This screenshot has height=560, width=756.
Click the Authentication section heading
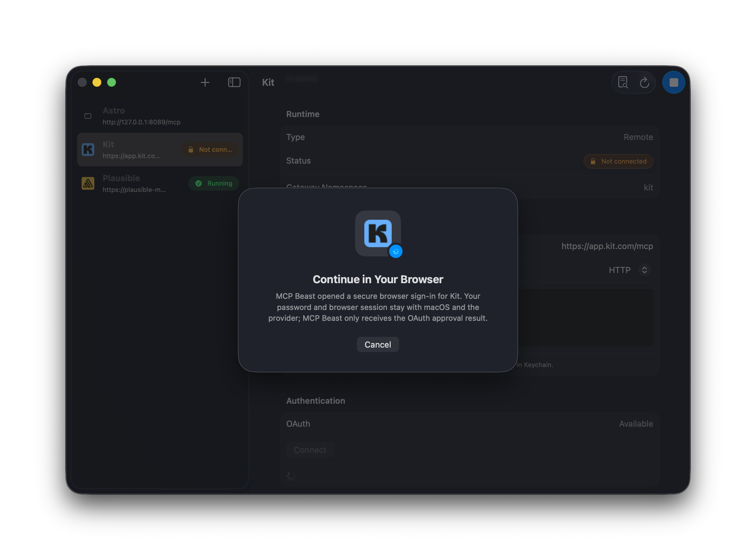point(316,401)
